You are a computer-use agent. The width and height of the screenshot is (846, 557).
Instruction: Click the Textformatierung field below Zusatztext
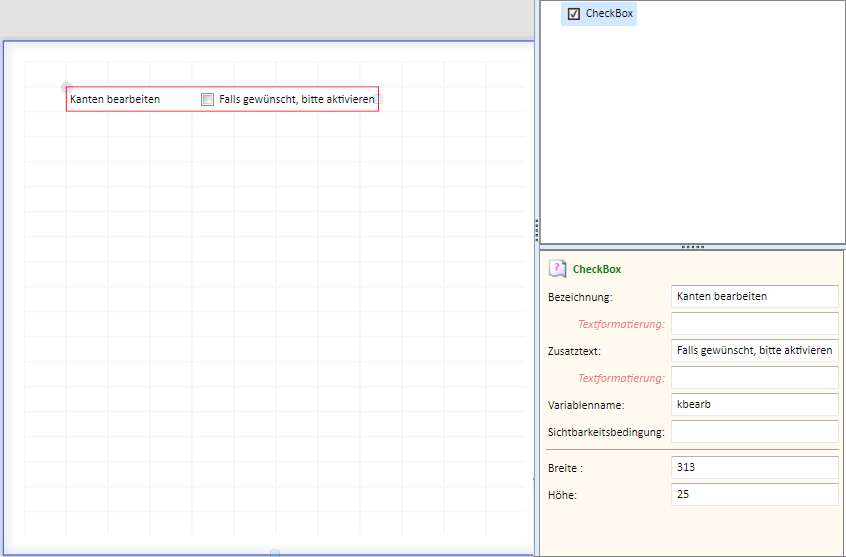tap(754, 377)
